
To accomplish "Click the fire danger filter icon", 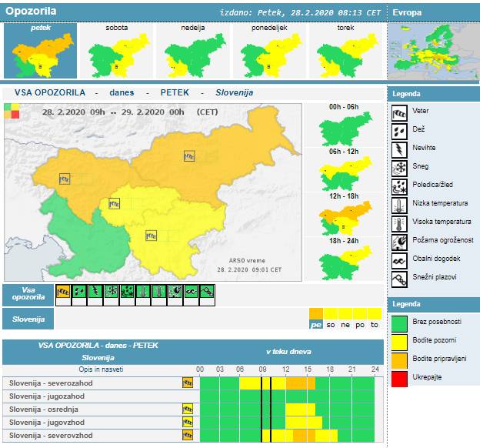I will 175,292.
